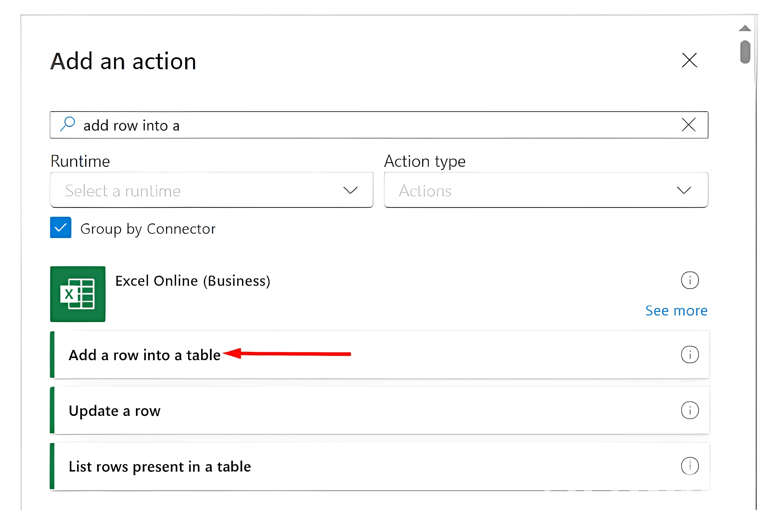
Task: Click the vertical scrollbar thumb
Action: pos(745,52)
